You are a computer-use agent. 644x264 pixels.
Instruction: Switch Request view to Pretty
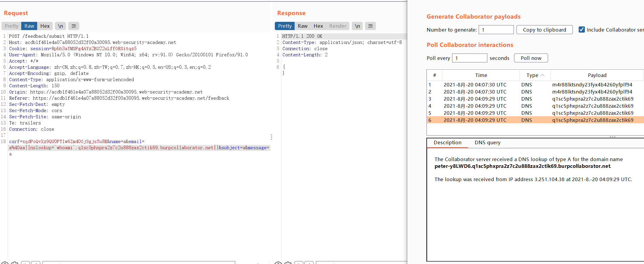[x=11, y=26]
